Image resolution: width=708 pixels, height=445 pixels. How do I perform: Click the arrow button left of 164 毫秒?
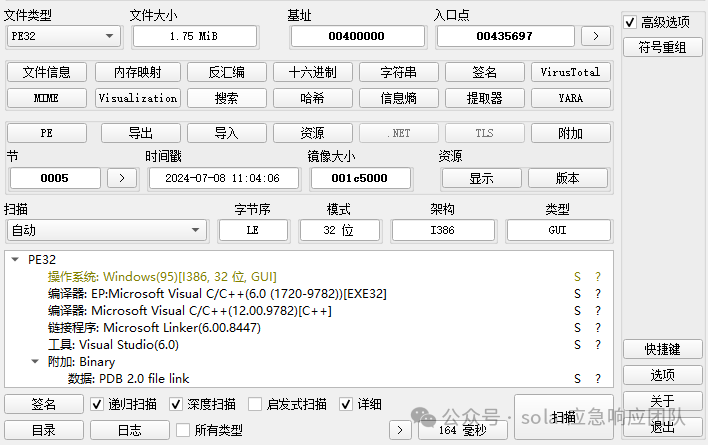(x=400, y=430)
